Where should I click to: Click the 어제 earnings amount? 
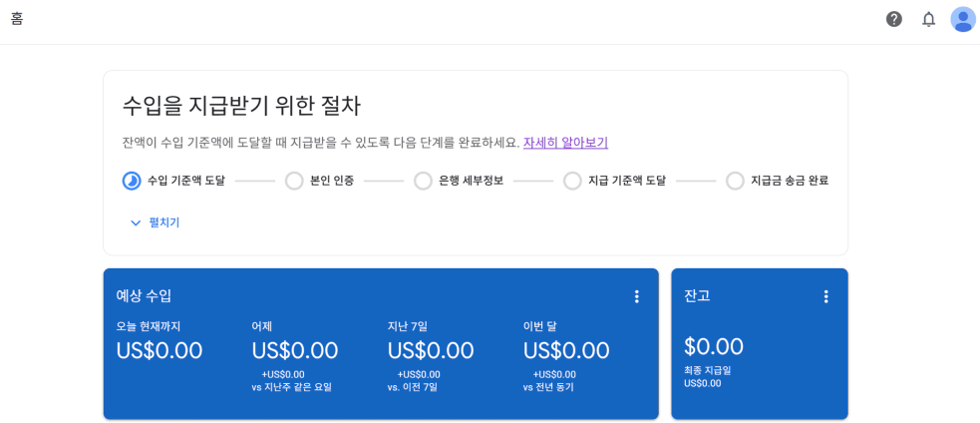(295, 351)
